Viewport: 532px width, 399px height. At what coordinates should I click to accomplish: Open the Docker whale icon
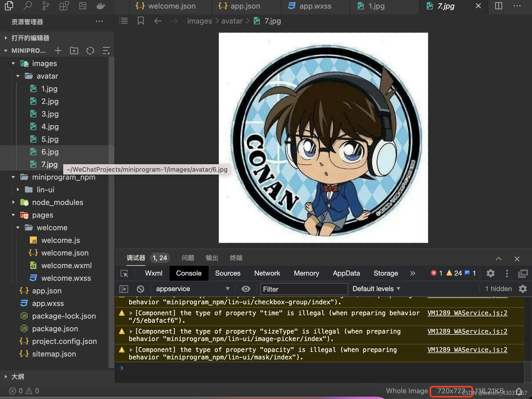101,6
